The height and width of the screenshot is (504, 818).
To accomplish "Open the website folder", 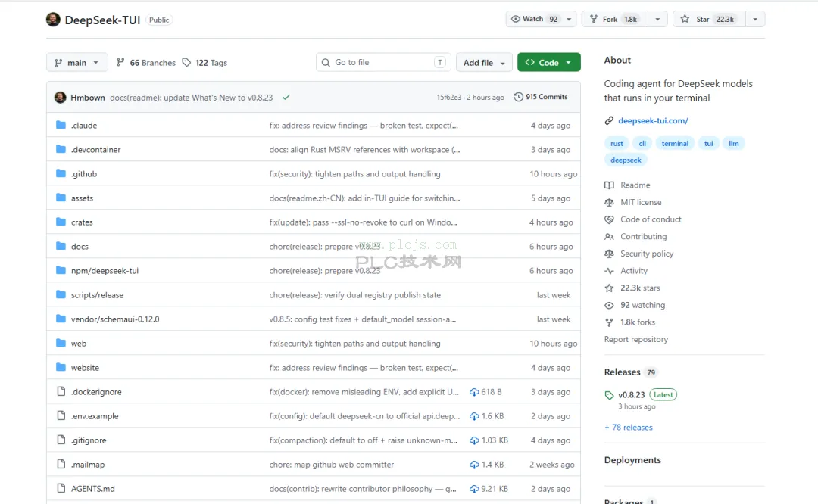I will (x=85, y=368).
